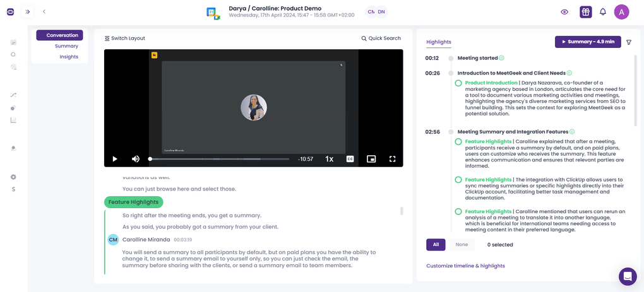Select the ClickUp integration highlight circle

458,180
